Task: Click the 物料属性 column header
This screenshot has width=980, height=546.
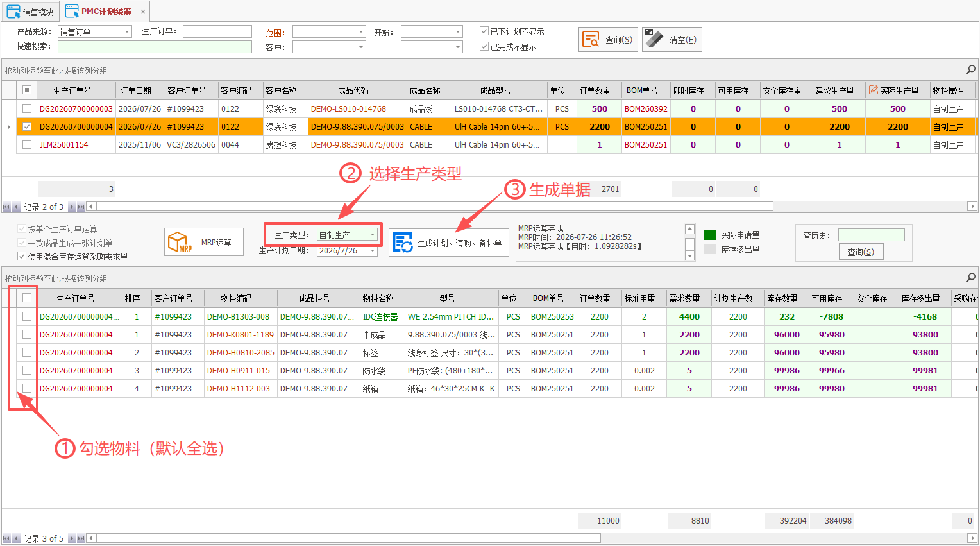Action: click(952, 90)
